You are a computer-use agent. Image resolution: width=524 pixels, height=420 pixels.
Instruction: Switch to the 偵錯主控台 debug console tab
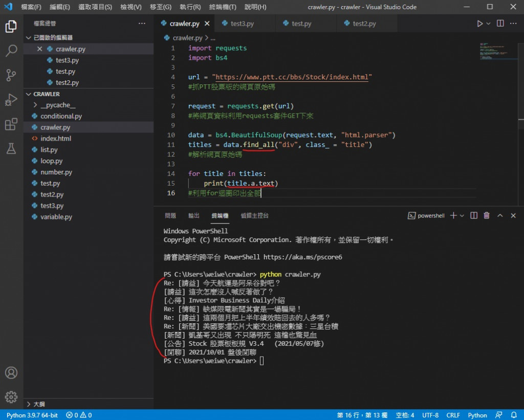point(255,215)
